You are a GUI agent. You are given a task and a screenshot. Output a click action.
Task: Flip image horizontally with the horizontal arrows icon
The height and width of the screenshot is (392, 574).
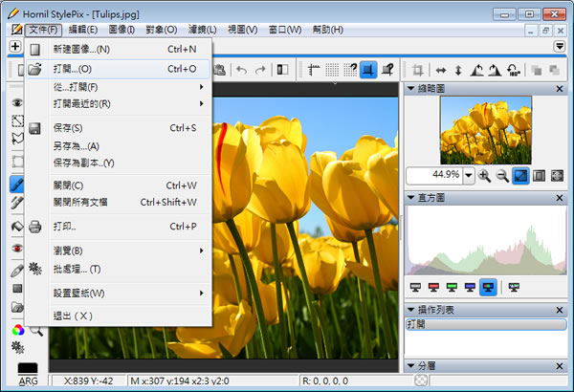click(441, 70)
